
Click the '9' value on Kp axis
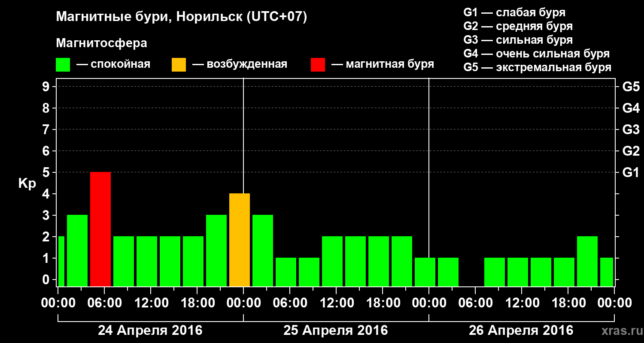(47, 87)
